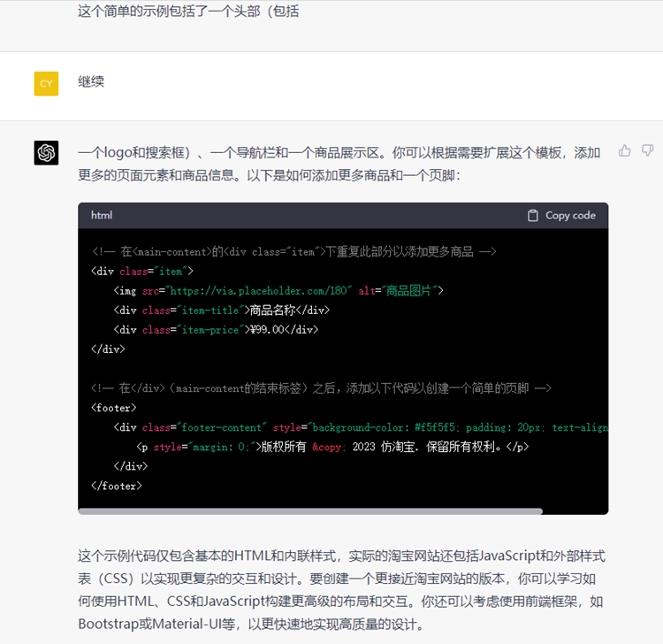Viewport: 663px width, 644px height.
Task: Click the thumbs up icon
Action: point(624,150)
